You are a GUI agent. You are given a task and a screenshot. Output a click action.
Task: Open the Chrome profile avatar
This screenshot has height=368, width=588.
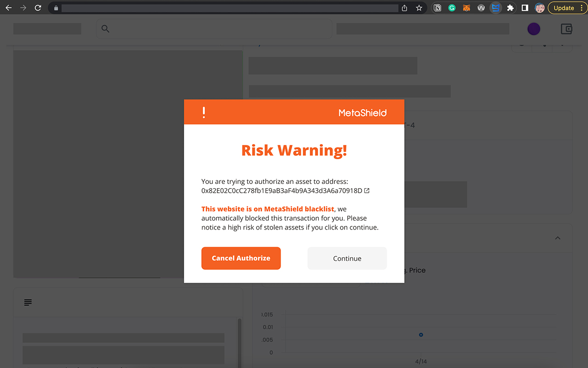coord(540,8)
